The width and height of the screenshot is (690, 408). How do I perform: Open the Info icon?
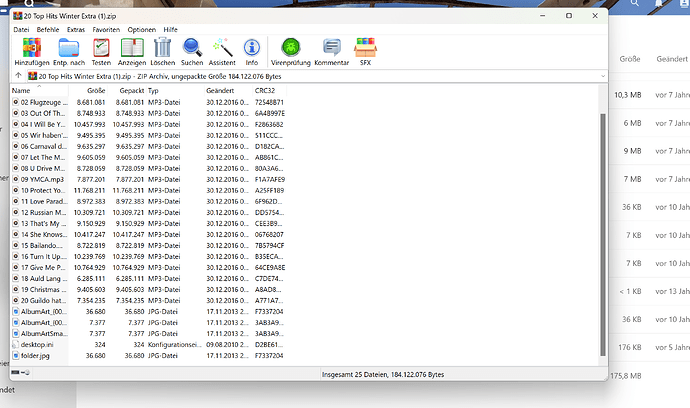(x=252, y=48)
